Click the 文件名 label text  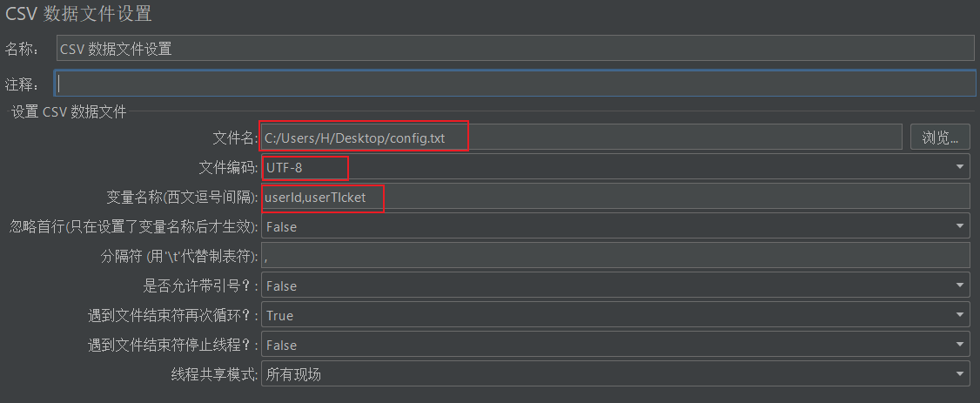point(235,138)
